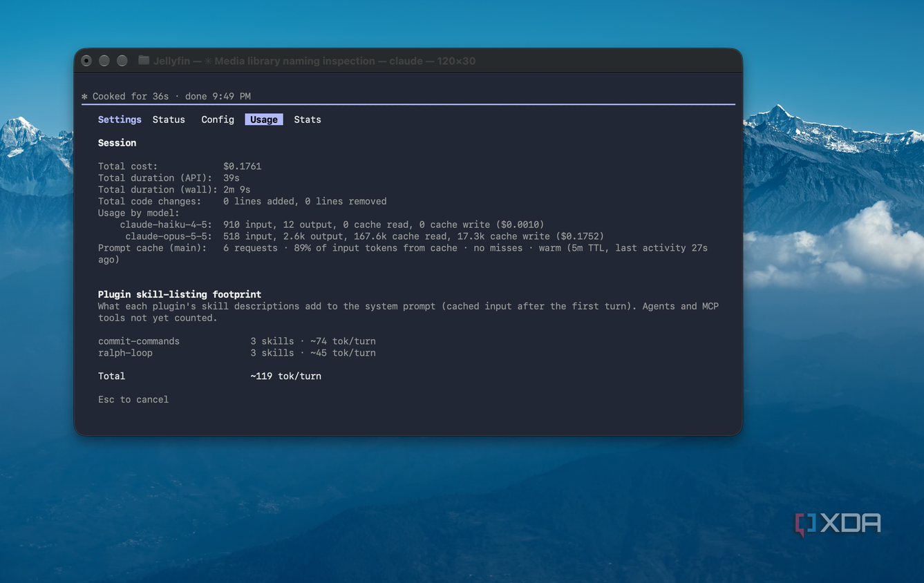Click the Total ~119 tok/turn line

pos(209,376)
